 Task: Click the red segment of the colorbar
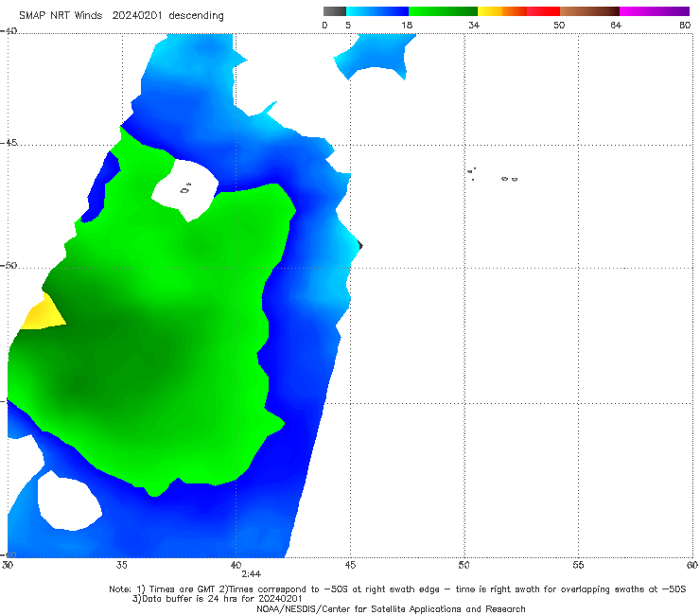(543, 11)
